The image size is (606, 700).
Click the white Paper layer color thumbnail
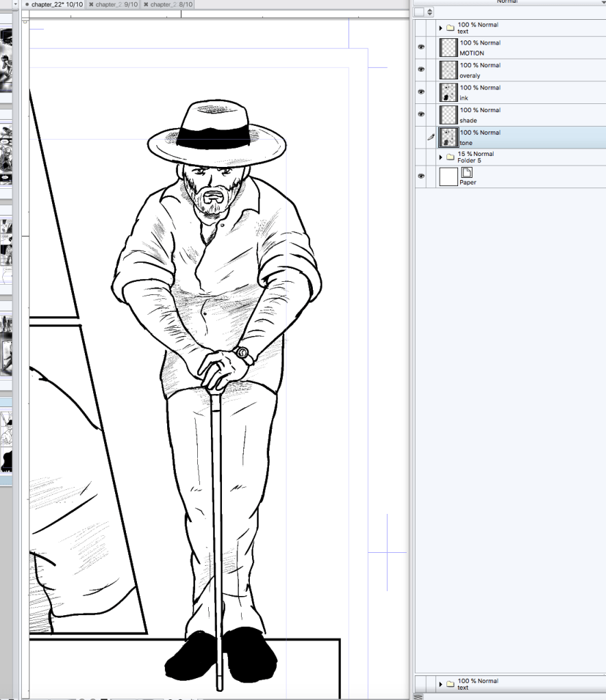click(449, 177)
